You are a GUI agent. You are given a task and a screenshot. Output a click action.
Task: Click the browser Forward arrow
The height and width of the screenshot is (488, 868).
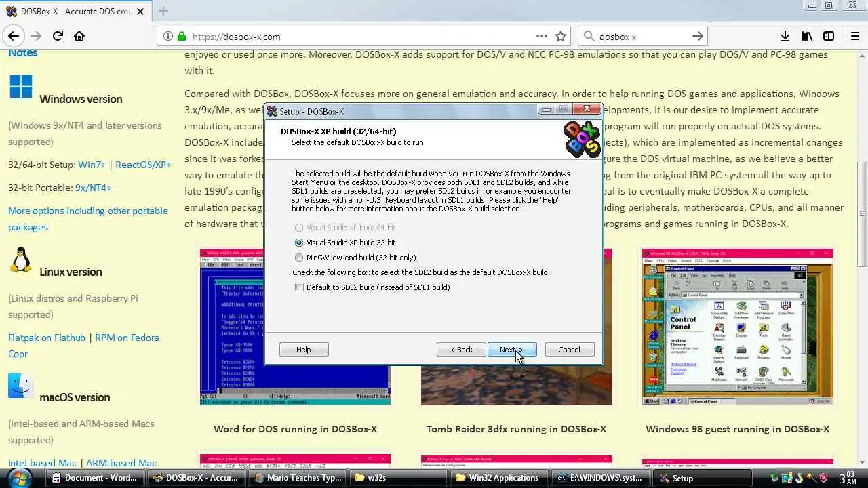click(x=36, y=37)
